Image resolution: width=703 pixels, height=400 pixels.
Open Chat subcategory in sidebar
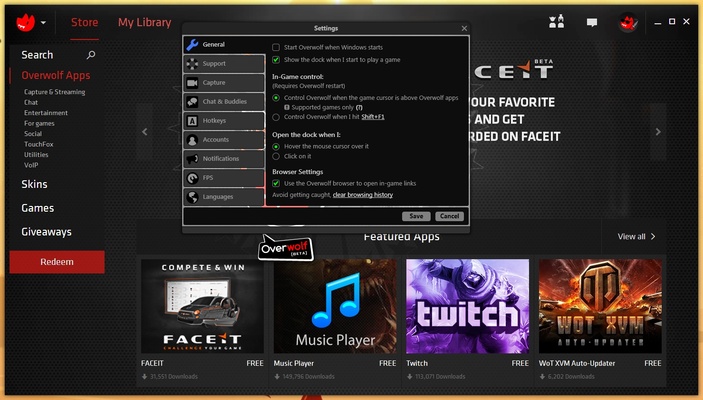(x=31, y=102)
